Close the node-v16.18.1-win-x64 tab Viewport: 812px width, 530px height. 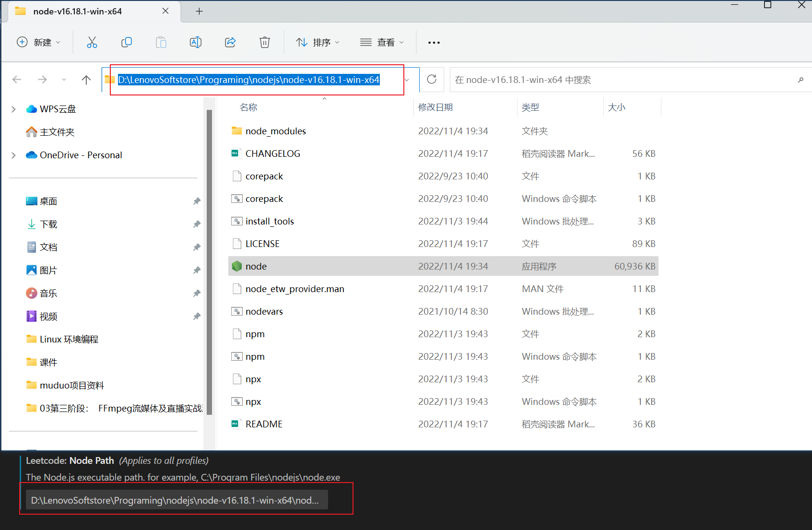click(165, 11)
